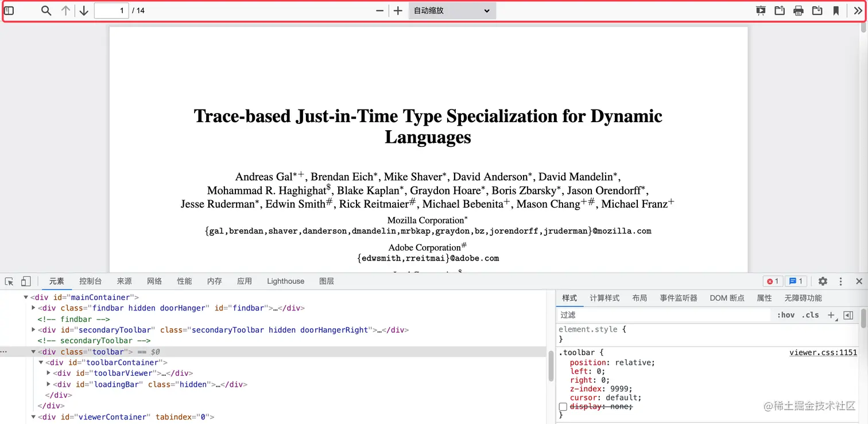Open the zoom level dropdown
Viewport: 868px width, 424px height.
tap(452, 10)
